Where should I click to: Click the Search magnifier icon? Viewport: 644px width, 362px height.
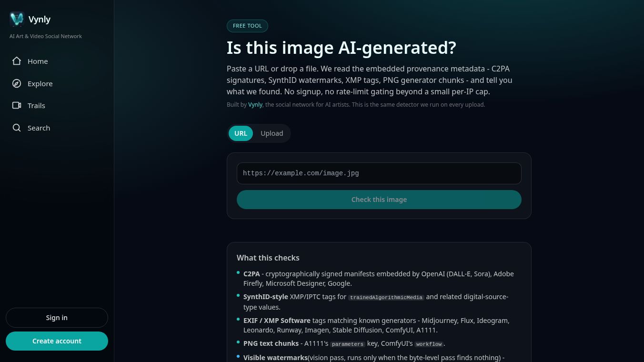(x=17, y=128)
